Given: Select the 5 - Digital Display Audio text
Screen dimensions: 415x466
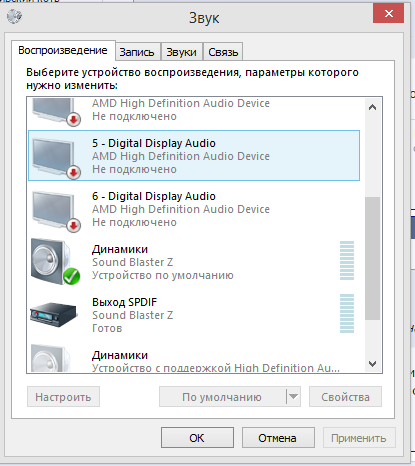Looking at the screenshot, I should pyautogui.click(x=154, y=143).
